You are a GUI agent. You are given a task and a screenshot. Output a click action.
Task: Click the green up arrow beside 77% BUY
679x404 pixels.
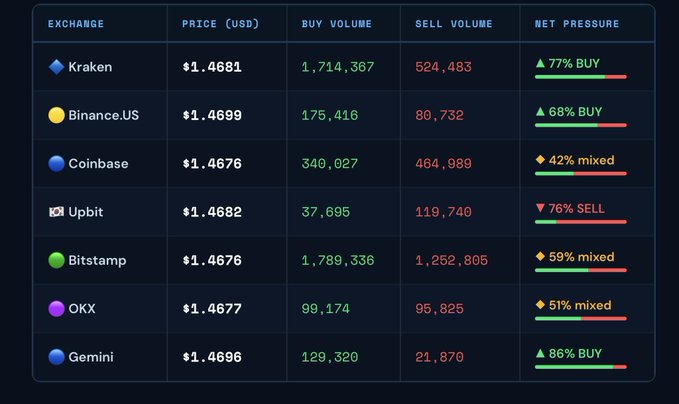pyautogui.click(x=540, y=63)
